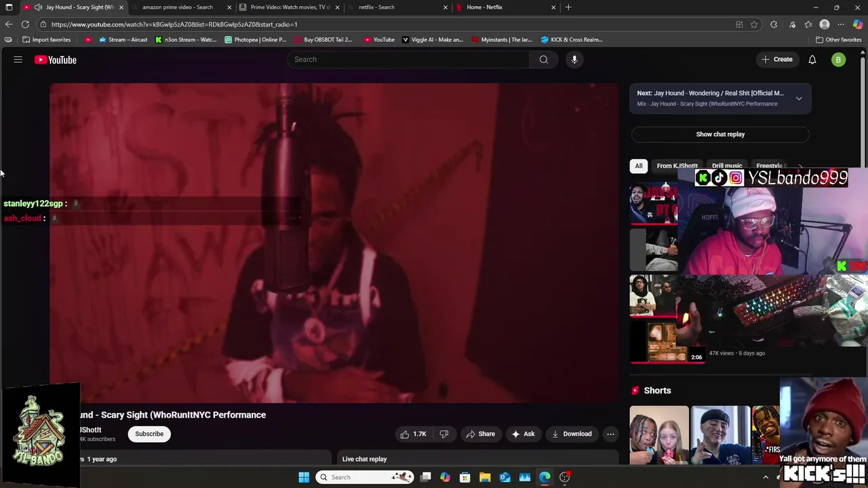
Task: Open the YouTube guide hamburger menu
Action: click(x=18, y=60)
